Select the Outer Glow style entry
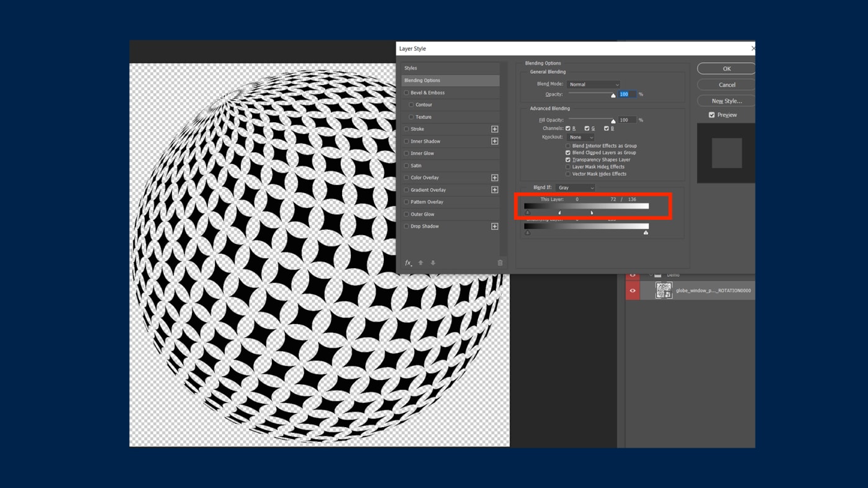This screenshot has height=488, width=868. point(422,214)
